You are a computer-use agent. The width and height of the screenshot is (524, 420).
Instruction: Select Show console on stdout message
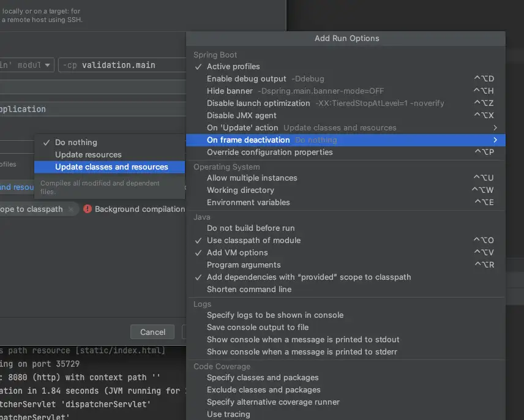tap(346, 339)
